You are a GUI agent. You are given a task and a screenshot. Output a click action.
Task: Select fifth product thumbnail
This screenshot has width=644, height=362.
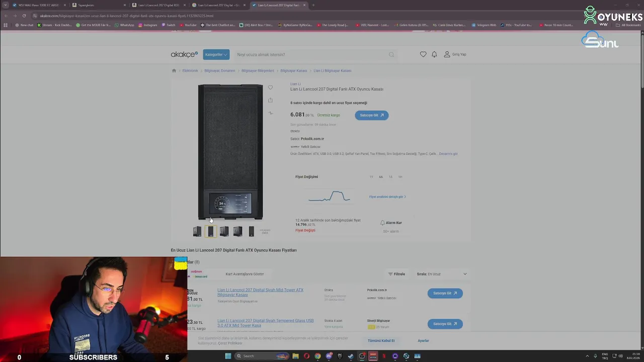coord(251,231)
